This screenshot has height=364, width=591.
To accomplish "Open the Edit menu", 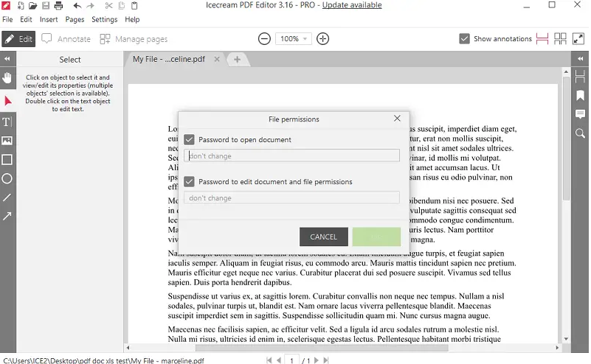I will [26, 19].
